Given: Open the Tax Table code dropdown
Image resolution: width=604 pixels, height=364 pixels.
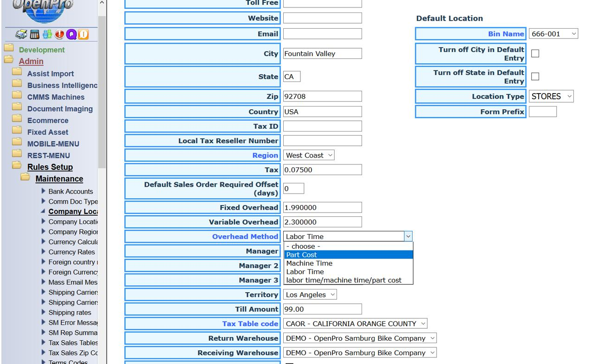Looking at the screenshot, I should point(355,324).
